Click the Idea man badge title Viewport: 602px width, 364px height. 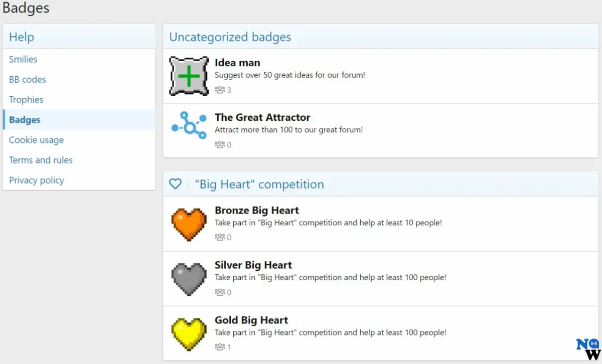[237, 63]
